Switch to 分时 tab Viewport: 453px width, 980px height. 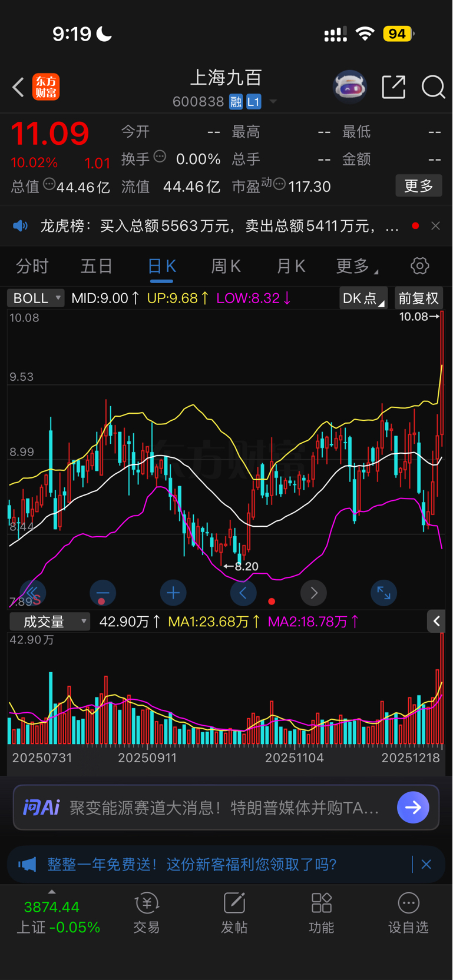click(x=32, y=266)
